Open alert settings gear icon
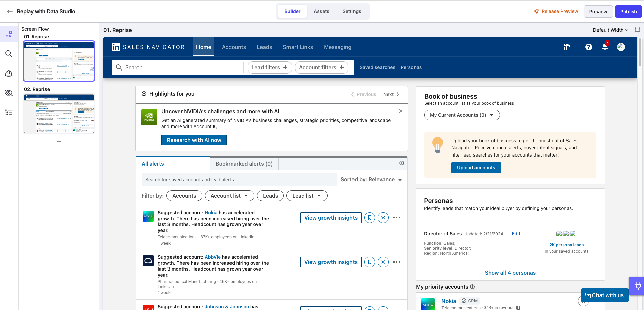The width and height of the screenshot is (644, 310). click(x=401, y=163)
